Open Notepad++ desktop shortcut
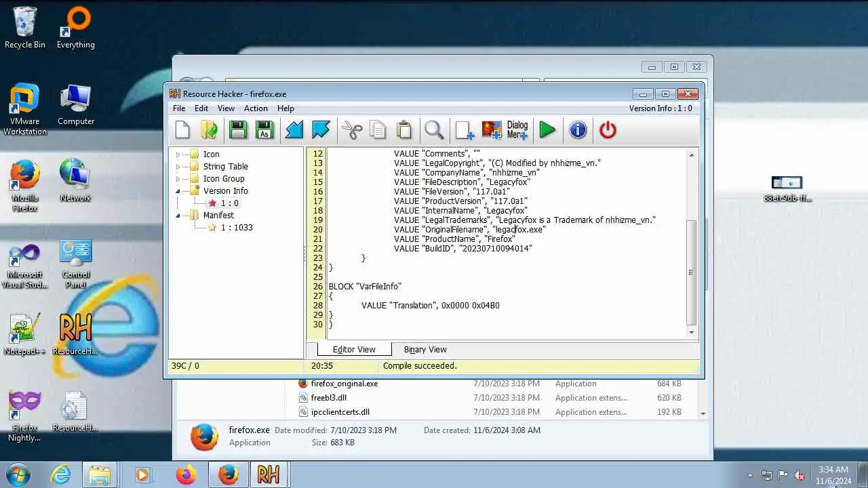868x488 pixels. point(24,335)
